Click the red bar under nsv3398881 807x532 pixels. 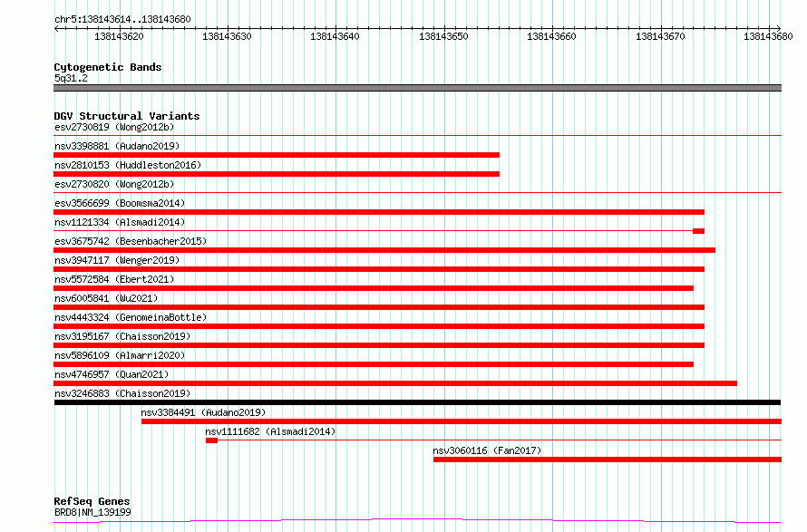coord(277,155)
